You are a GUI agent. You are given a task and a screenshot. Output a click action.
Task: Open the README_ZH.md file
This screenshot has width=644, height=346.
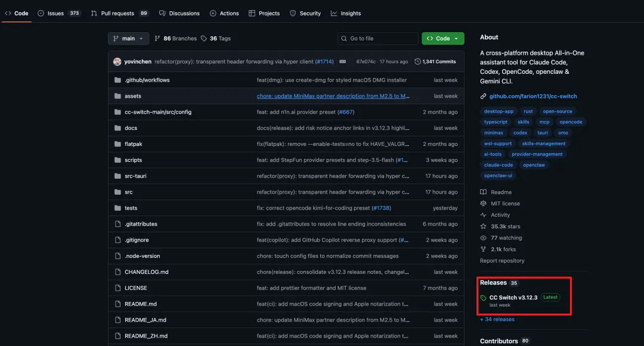[146, 336]
